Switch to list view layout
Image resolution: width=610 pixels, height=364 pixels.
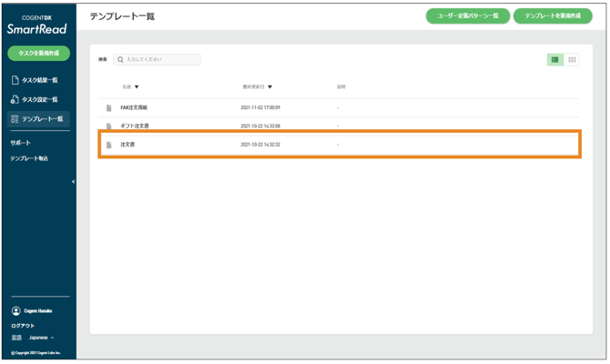(x=554, y=60)
